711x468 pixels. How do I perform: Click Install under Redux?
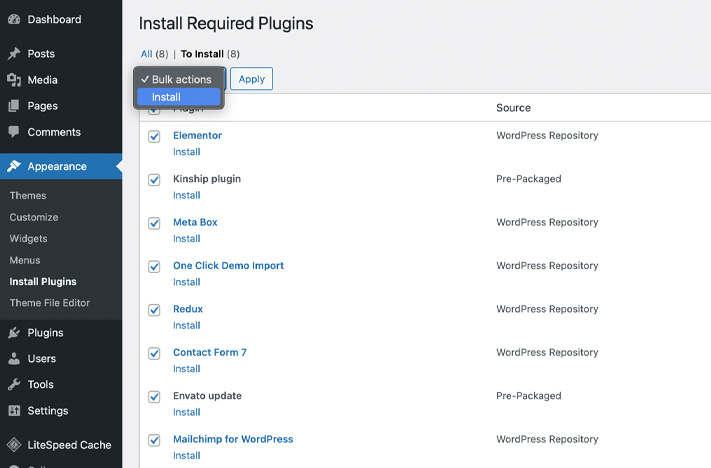click(186, 326)
